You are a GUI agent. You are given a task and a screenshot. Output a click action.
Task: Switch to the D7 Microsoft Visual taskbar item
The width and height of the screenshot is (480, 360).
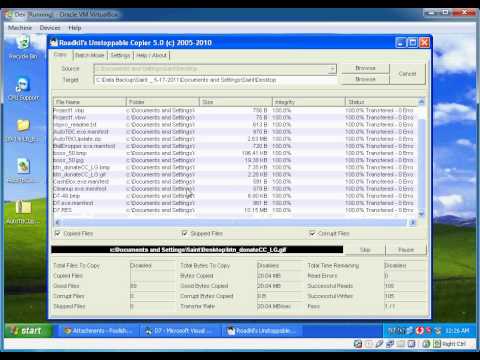[180, 331]
